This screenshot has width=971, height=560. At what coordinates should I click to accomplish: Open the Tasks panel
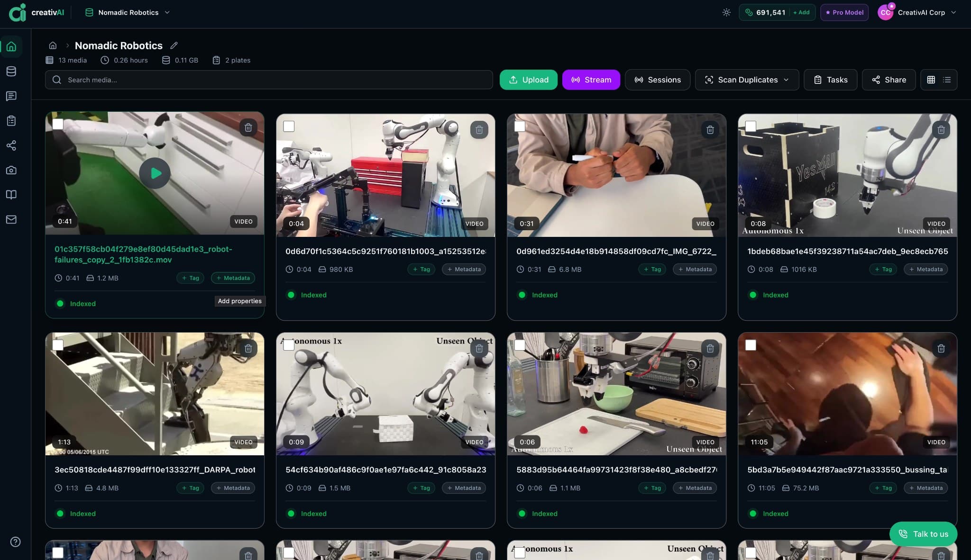[830, 80]
